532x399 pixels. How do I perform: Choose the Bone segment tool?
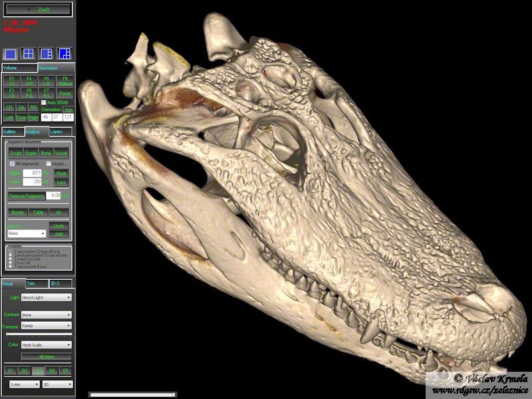click(x=46, y=153)
